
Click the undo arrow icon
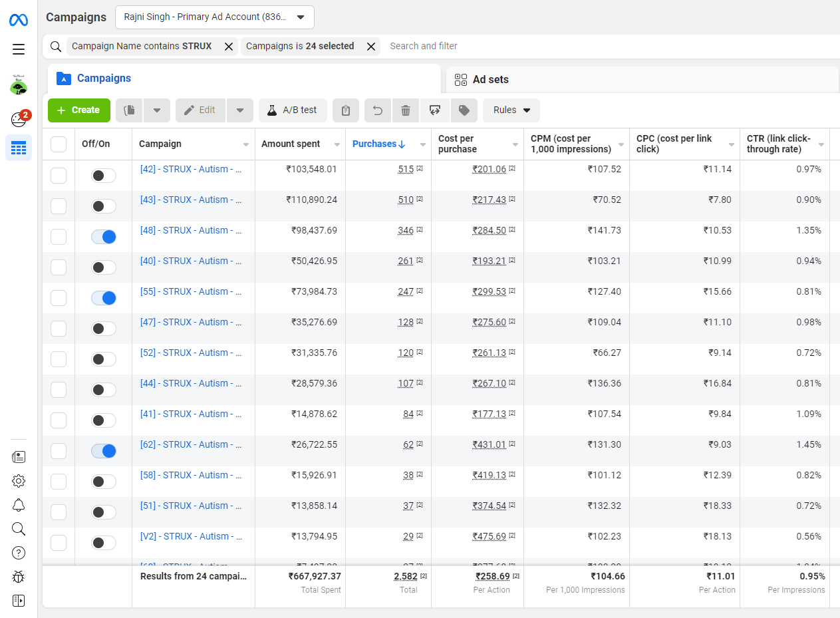[378, 110]
